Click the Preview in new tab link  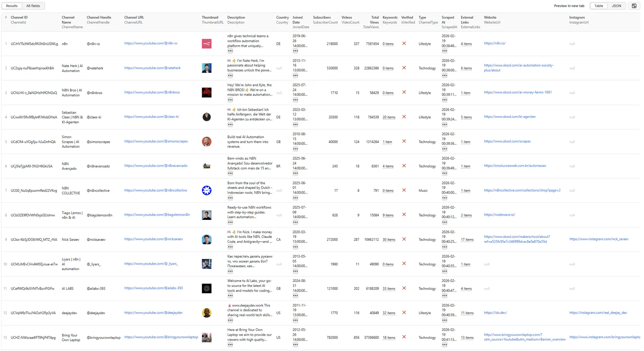pyautogui.click(x=569, y=6)
